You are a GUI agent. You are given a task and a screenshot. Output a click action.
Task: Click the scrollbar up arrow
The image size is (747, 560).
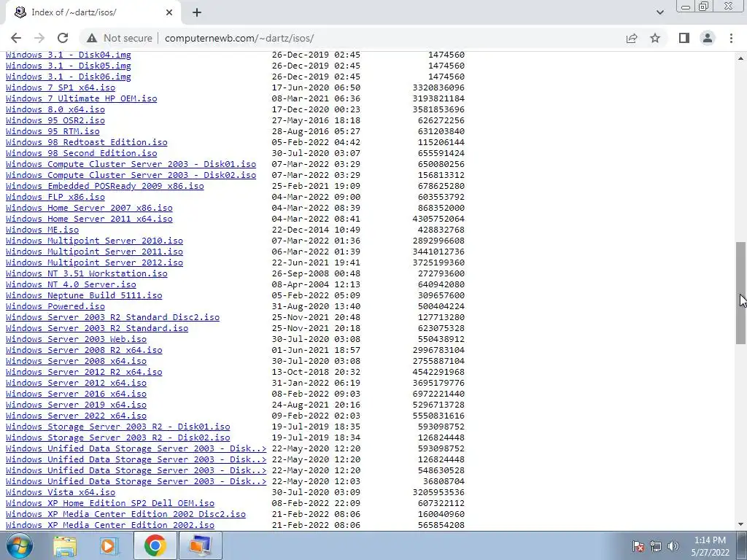[741, 58]
